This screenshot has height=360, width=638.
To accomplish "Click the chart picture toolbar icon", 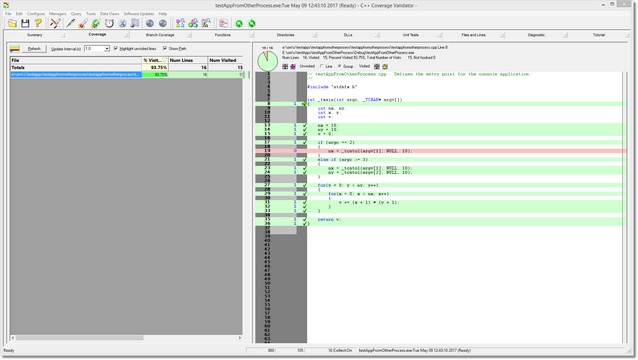I will coord(223,24).
